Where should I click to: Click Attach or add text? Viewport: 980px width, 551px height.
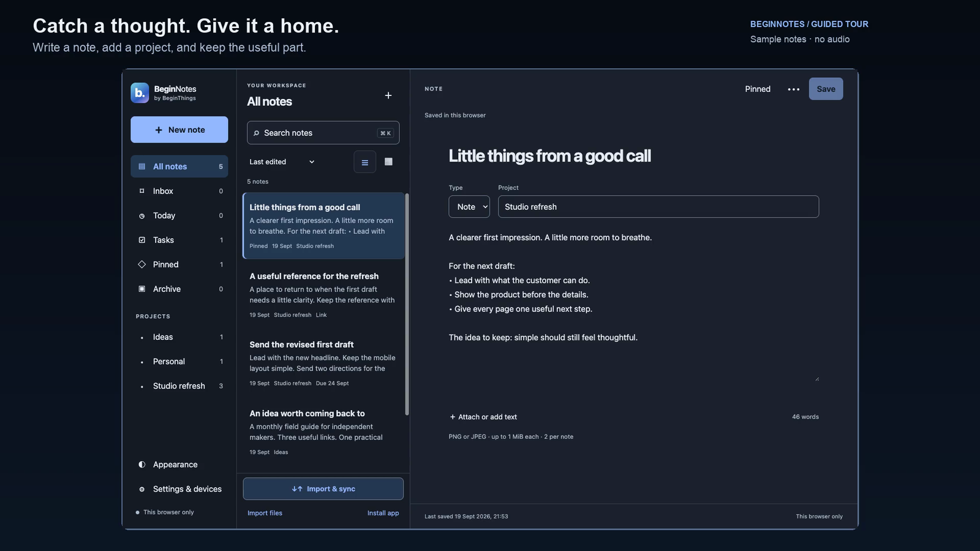483,417
